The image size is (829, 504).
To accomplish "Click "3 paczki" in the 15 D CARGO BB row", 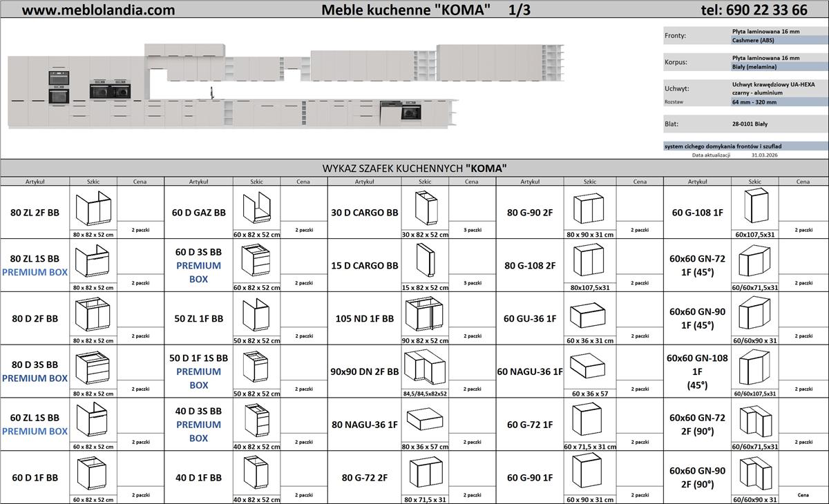I will (x=473, y=283).
